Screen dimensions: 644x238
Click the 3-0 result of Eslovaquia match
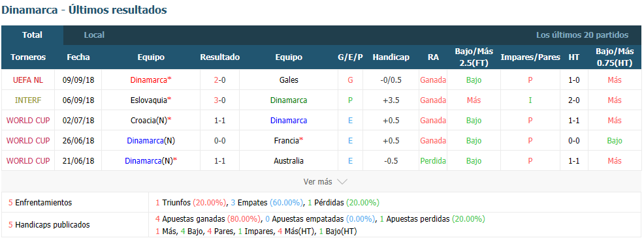(x=219, y=100)
